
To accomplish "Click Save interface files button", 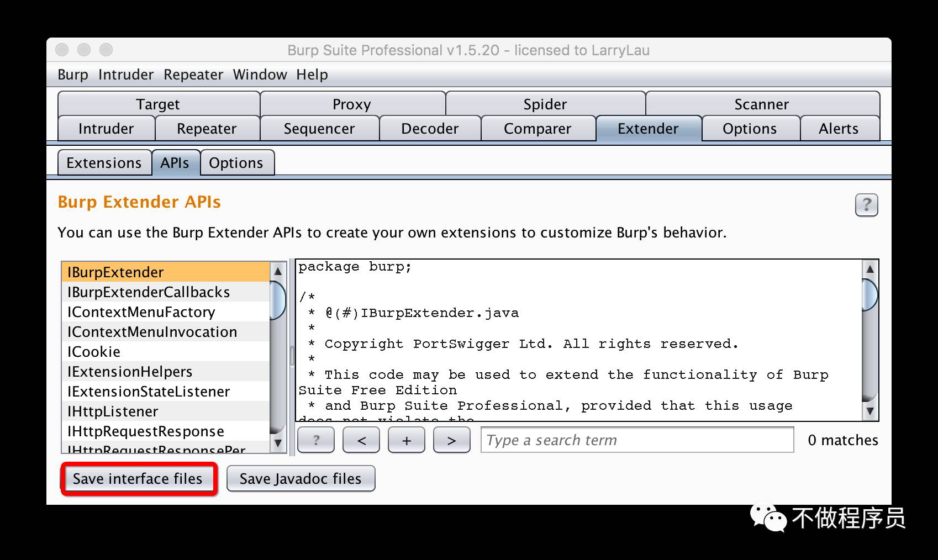I will click(138, 479).
